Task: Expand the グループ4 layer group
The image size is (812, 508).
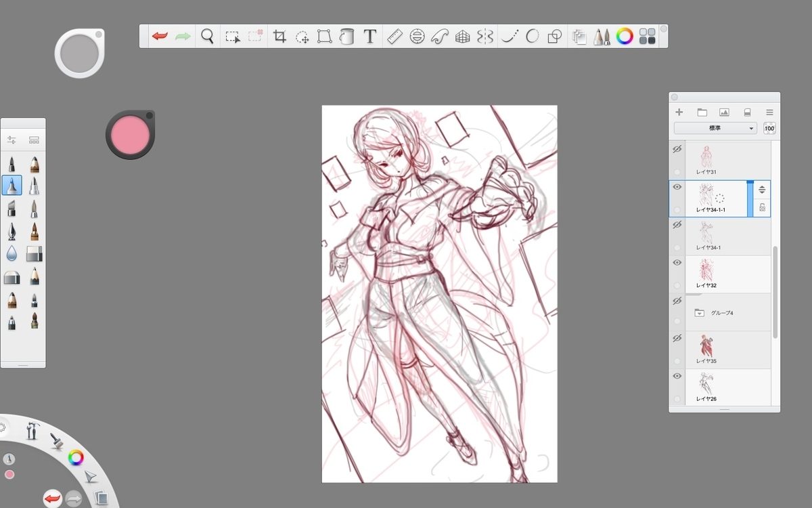Action: 700,313
